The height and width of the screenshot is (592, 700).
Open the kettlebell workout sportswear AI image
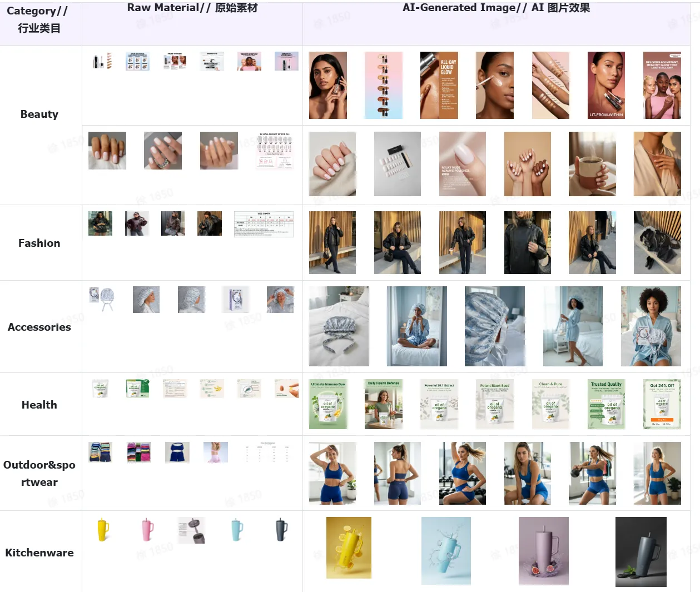pyautogui.click(x=592, y=473)
